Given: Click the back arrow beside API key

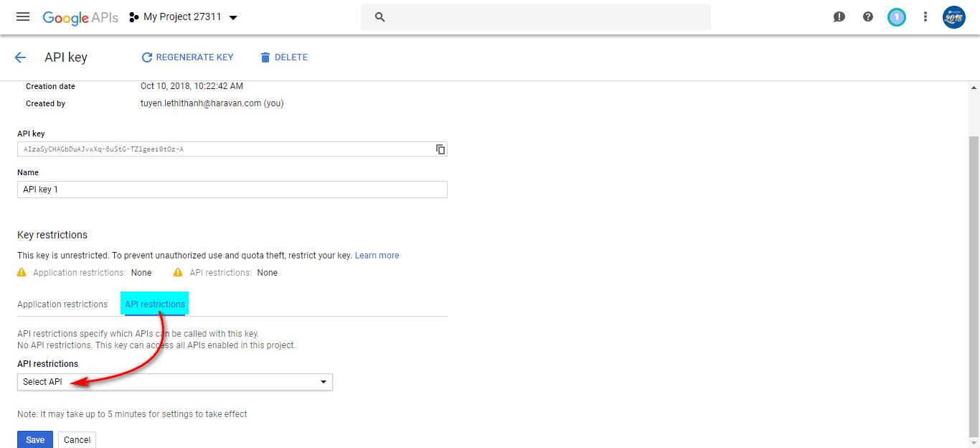Looking at the screenshot, I should pyautogui.click(x=20, y=57).
